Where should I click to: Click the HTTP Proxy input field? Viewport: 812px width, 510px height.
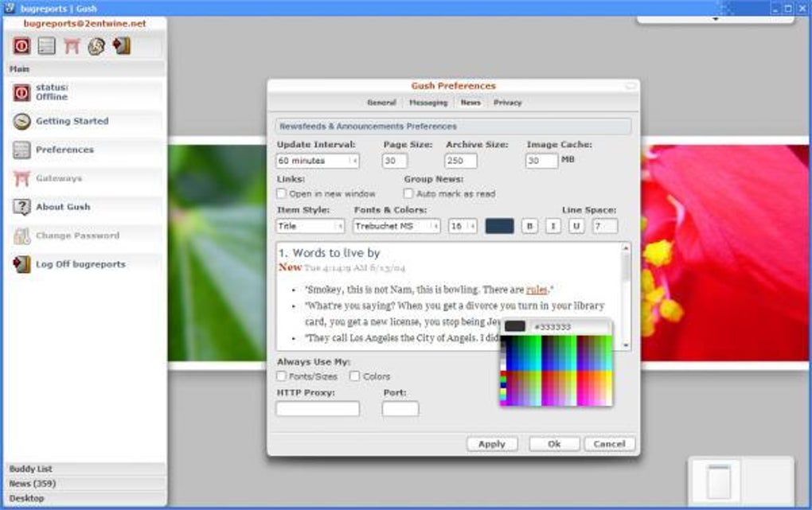pyautogui.click(x=318, y=409)
